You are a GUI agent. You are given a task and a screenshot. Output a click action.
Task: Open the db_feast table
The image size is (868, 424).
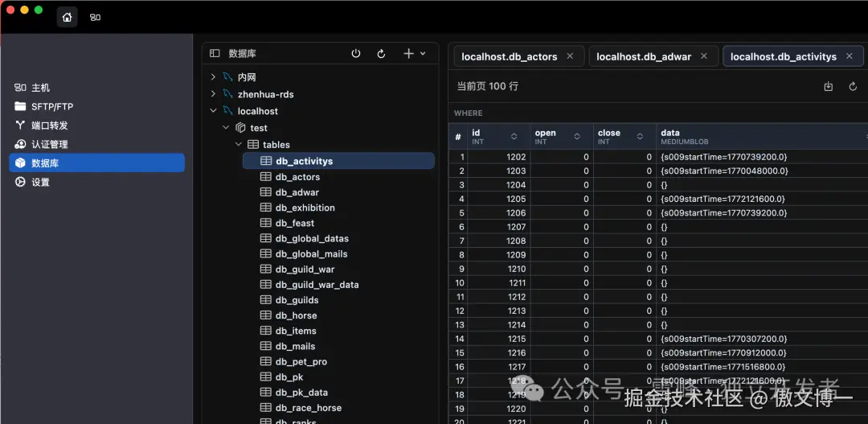[294, 223]
